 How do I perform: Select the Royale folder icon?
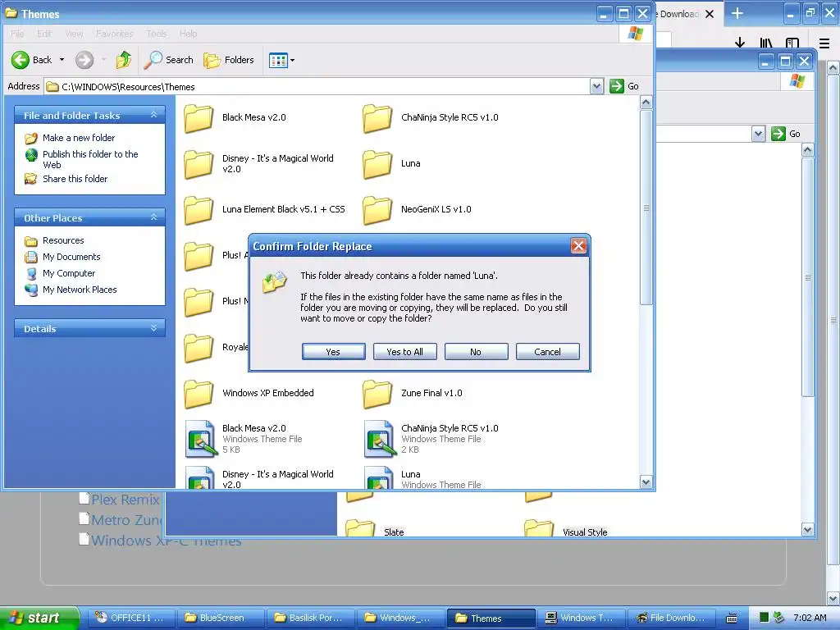pos(199,348)
